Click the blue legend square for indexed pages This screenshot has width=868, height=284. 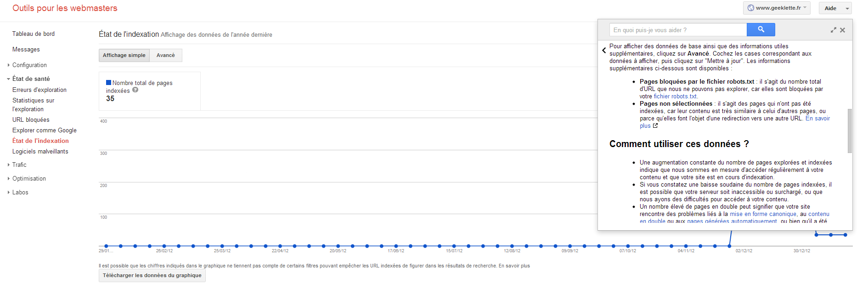pos(108,83)
